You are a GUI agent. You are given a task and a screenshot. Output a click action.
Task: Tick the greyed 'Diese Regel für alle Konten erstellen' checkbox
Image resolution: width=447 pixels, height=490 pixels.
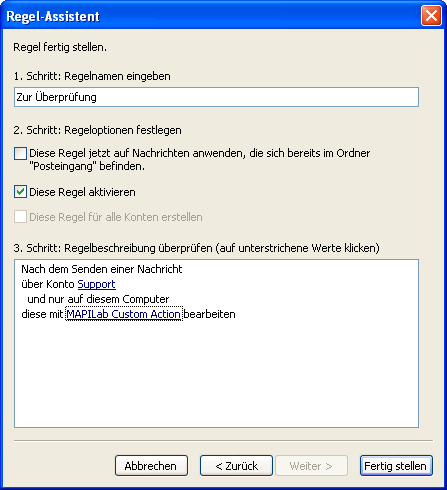point(20,217)
